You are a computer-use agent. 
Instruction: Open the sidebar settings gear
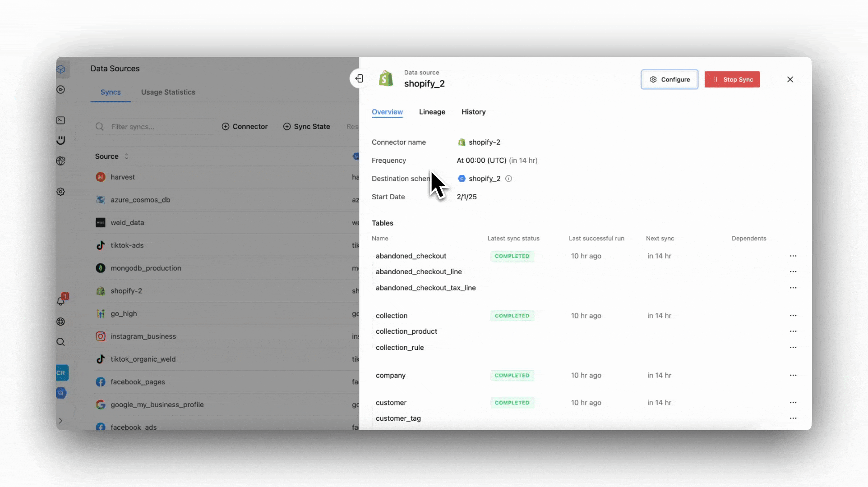click(61, 192)
